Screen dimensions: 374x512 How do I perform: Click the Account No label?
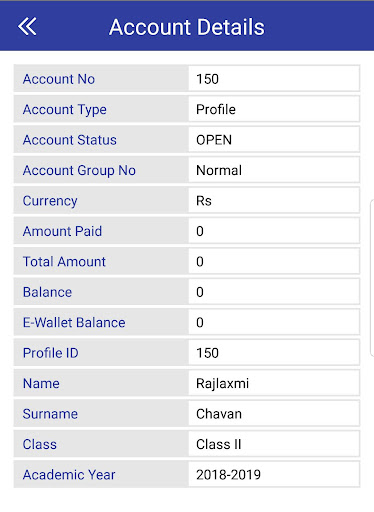[x=59, y=79]
